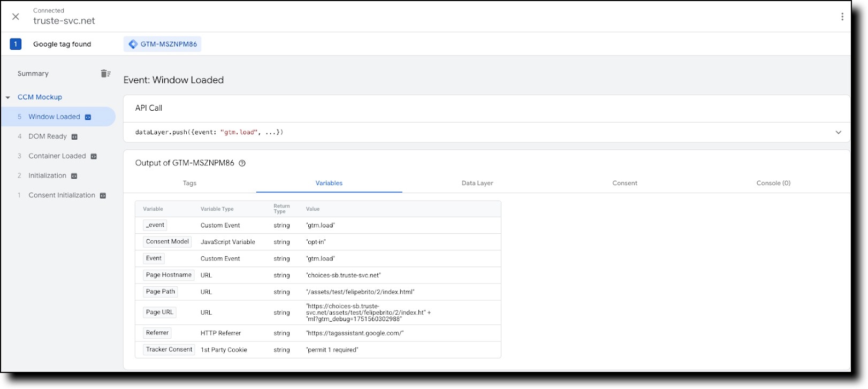
Task: View the Console (0) tab
Action: (773, 183)
